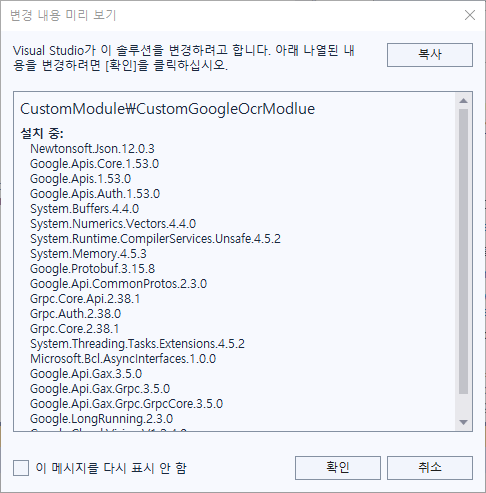This screenshot has width=486, height=493.
Task: Click the scroll down arrow of the package list
Action: coord(463,422)
